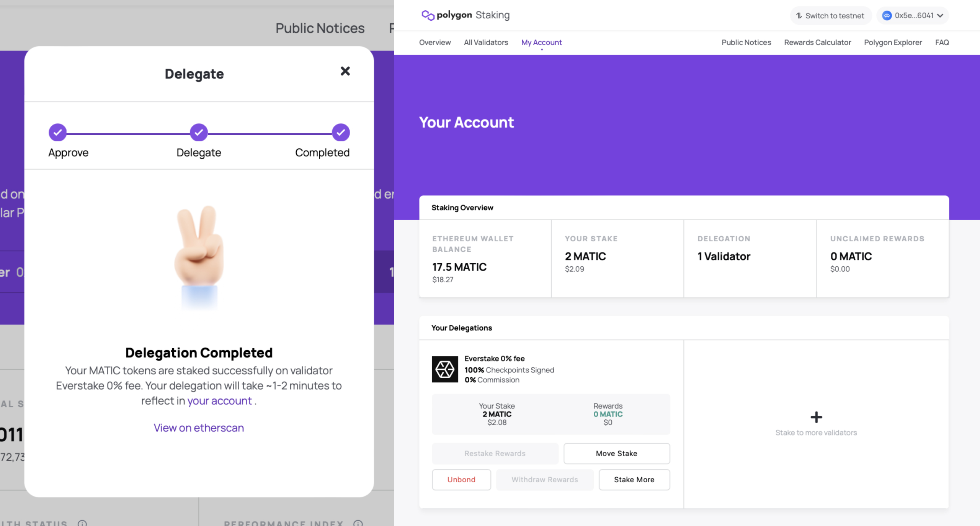Open the 'your account' link in dialog
Image resolution: width=980 pixels, height=526 pixels.
219,401
